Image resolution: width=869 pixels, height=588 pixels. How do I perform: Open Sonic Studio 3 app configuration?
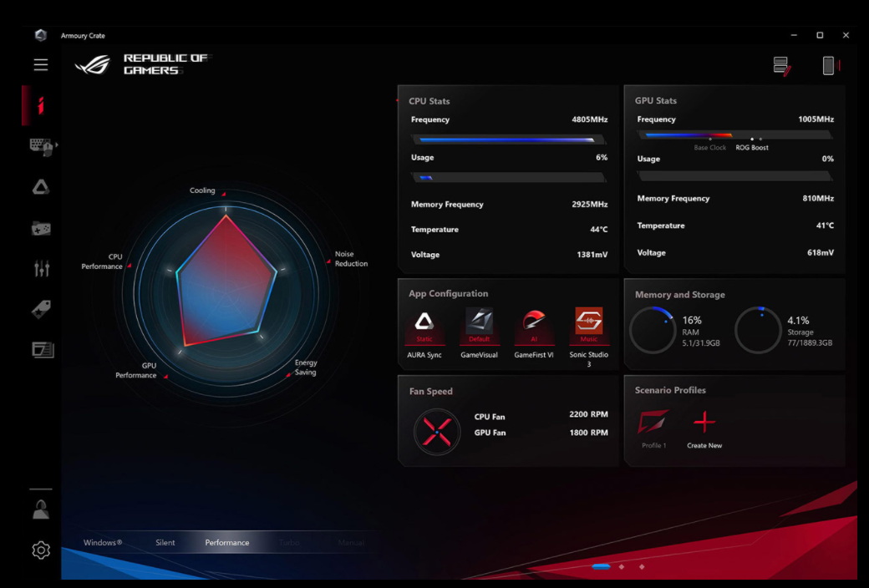[x=588, y=337]
